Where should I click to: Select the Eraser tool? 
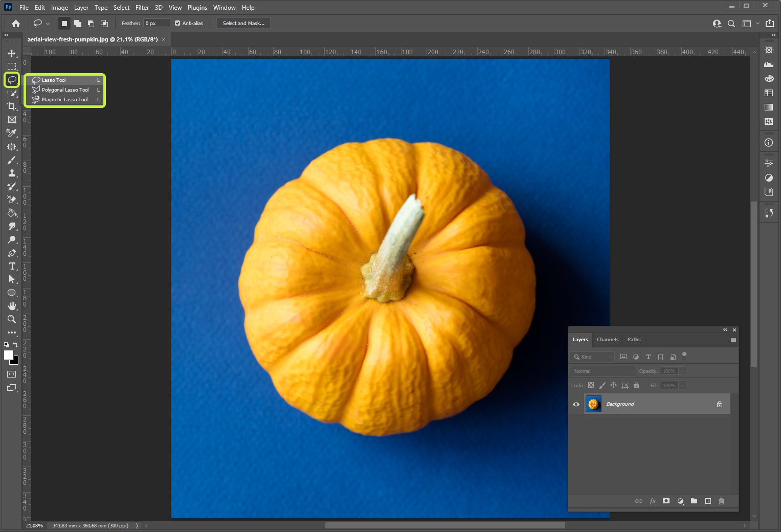tap(12, 199)
